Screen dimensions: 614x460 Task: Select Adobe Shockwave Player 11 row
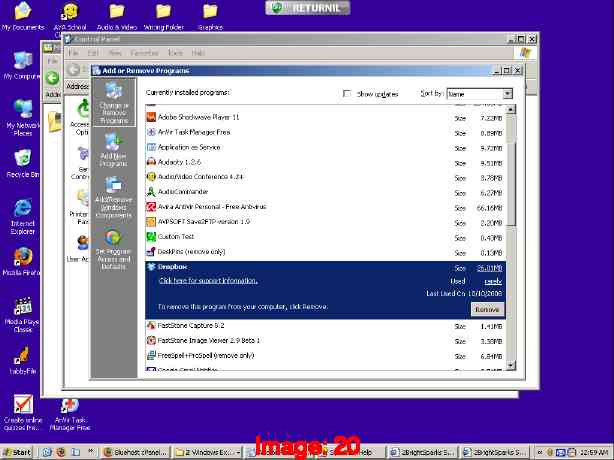(325, 117)
